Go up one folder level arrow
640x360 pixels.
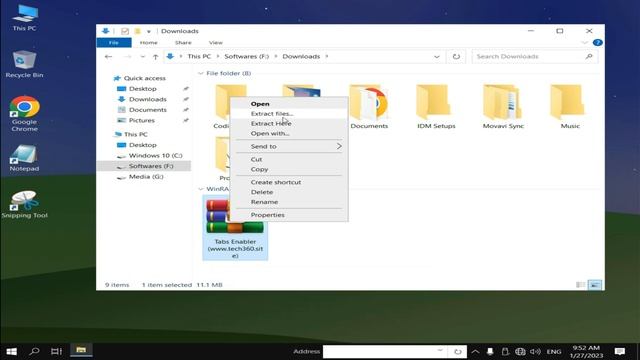tap(156, 57)
